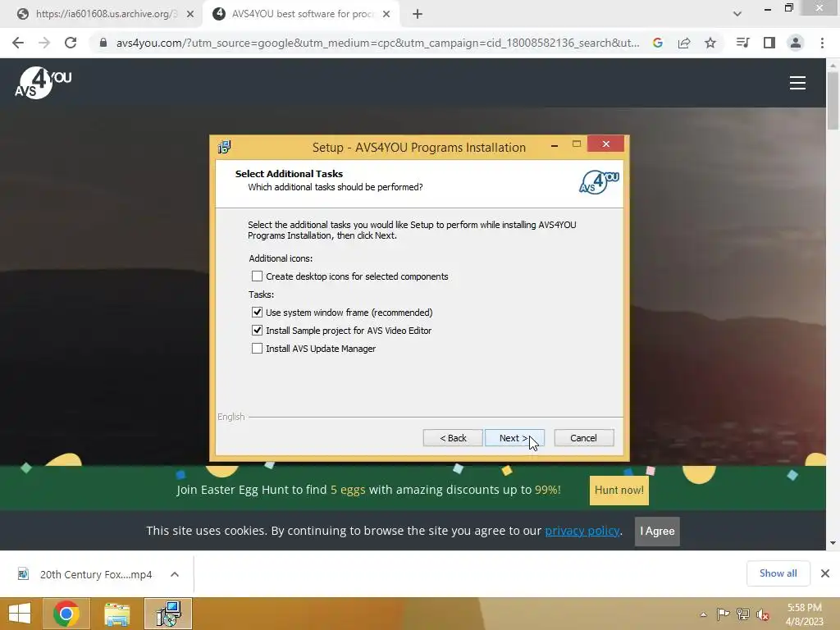The width and height of the screenshot is (840, 630).
Task: Open the Windows Start menu
Action: [20, 614]
